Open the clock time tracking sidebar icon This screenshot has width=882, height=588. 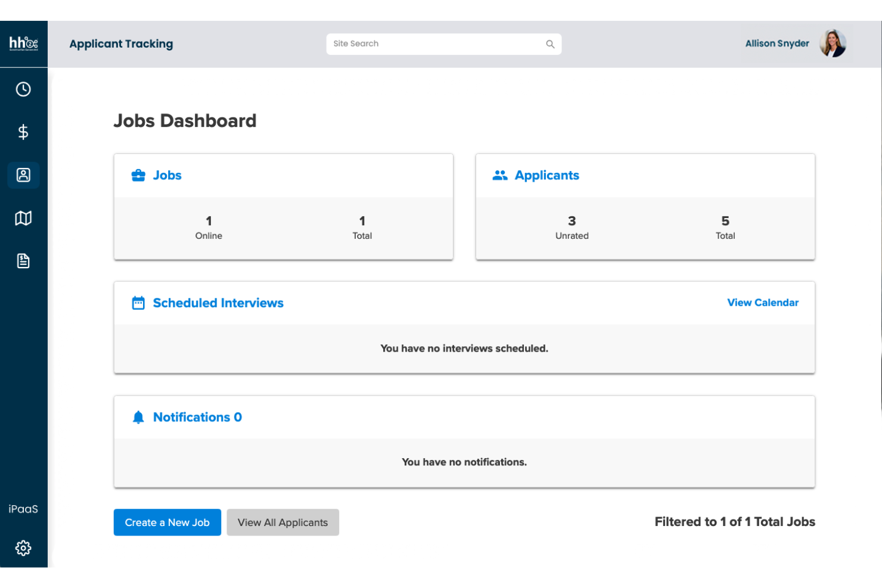[23, 89]
